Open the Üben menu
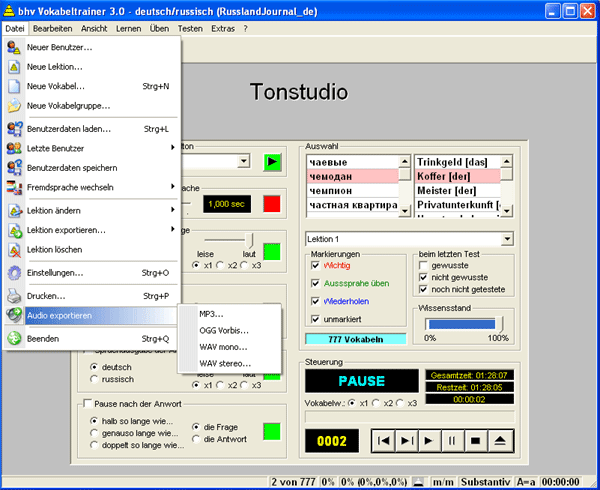 click(159, 29)
